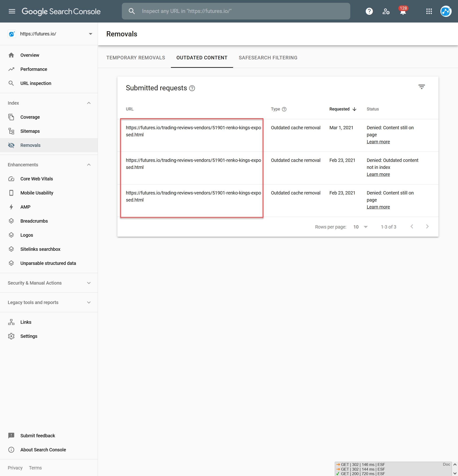Collapse the Enhancements section
Image resolution: width=458 pixels, height=476 pixels.
tap(89, 165)
